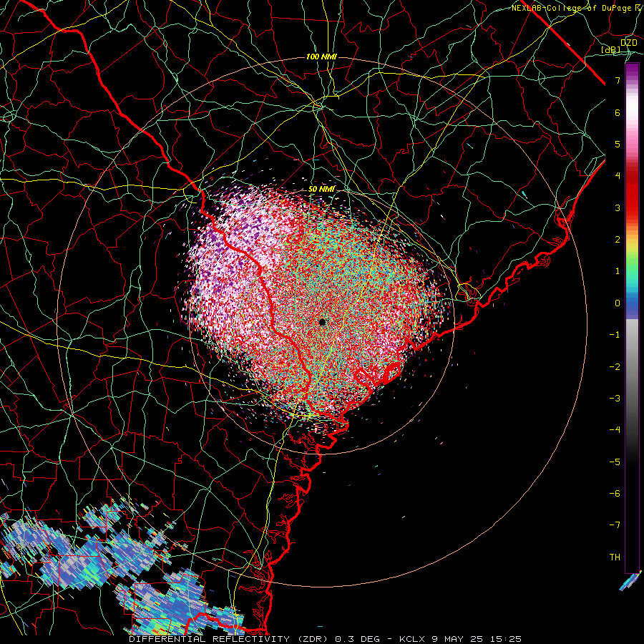The image size is (644, 644).
Task: Click the 0.3 DEG elevation angle text
Action: [358, 639]
